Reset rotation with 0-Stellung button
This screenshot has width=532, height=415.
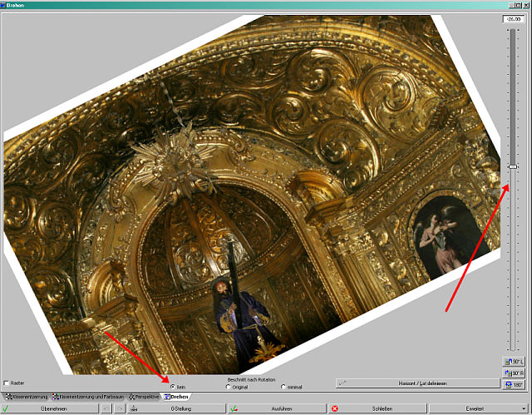click(176, 409)
